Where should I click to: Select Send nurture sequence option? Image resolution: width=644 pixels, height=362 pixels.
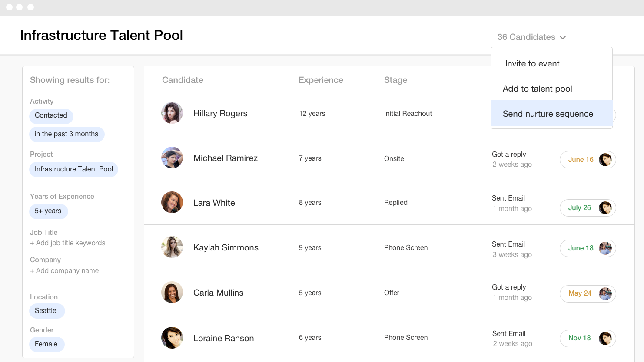click(551, 114)
